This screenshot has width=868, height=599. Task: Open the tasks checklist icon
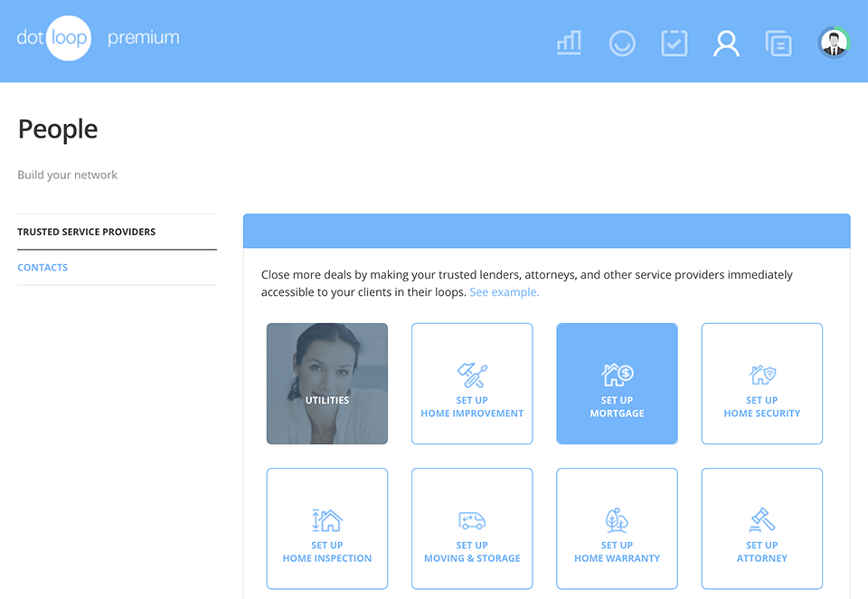(674, 43)
